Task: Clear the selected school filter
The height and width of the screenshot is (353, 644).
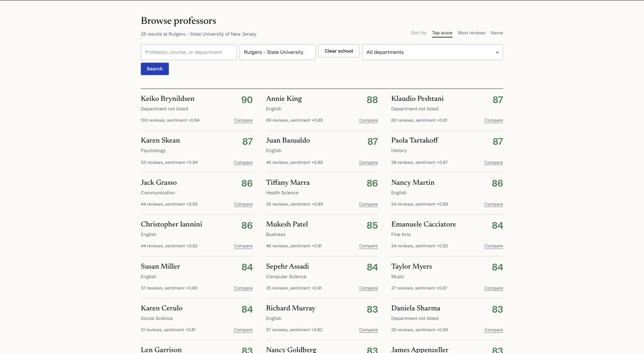Action: coord(339,51)
